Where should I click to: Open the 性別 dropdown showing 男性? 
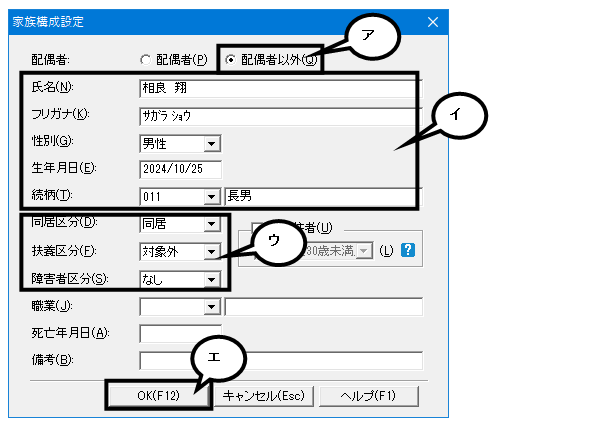pos(211,144)
